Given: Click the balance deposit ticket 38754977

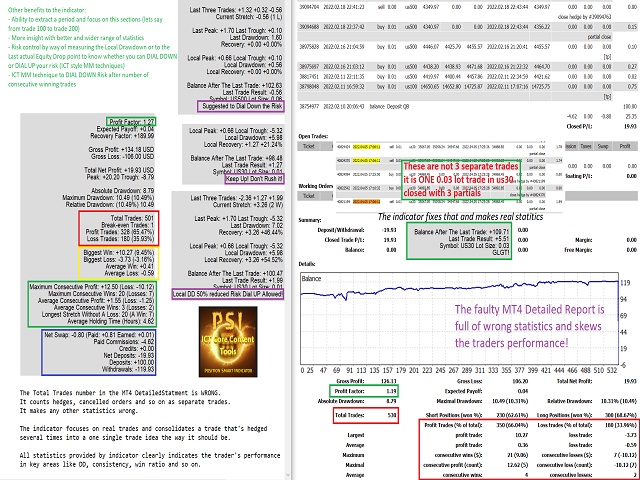Looking at the screenshot, I should click(x=309, y=106).
